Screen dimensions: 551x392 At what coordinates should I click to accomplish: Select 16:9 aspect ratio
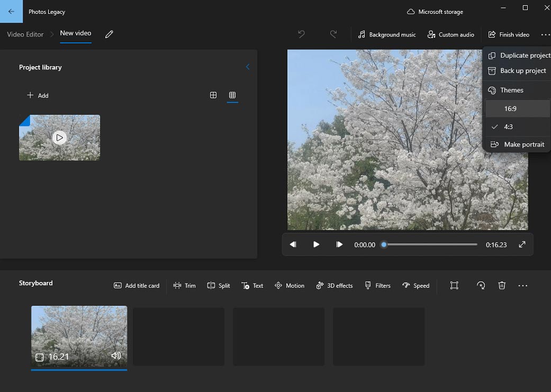point(517,108)
